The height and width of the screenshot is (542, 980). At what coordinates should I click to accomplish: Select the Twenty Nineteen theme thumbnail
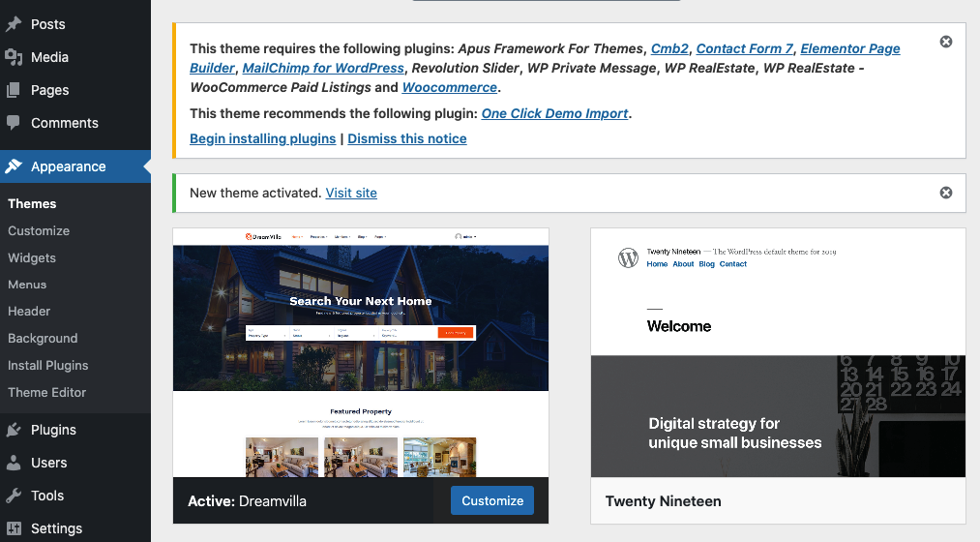[778, 352]
